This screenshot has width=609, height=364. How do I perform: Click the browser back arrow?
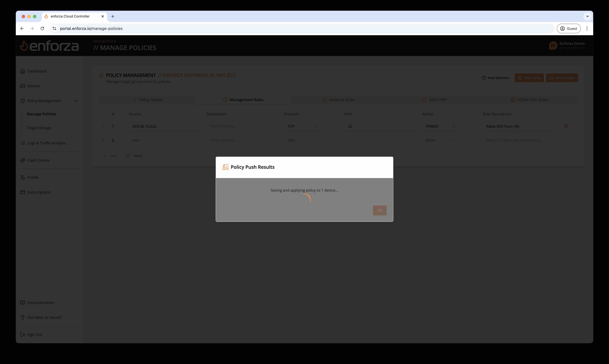22,28
